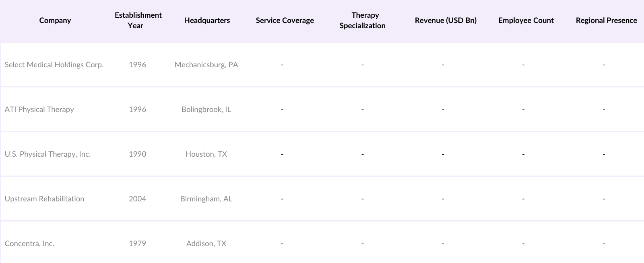Open the Concentra, Inc. entry
Viewport: 644px width, 263px height.
(x=29, y=244)
